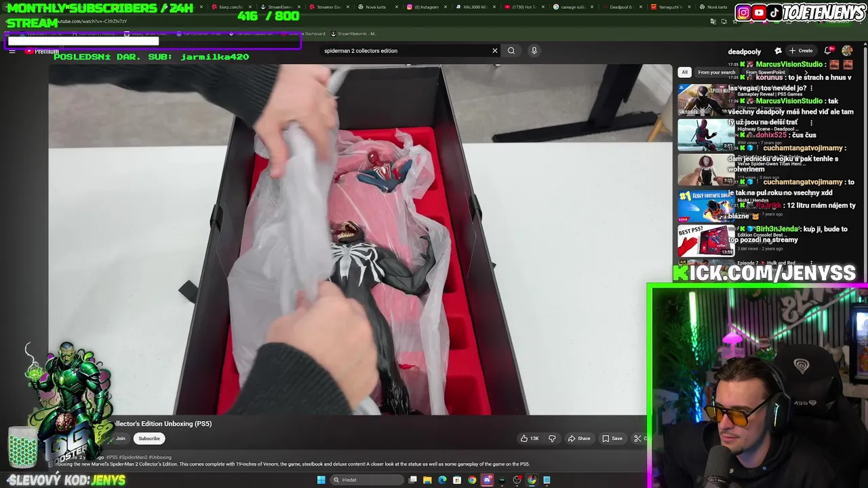Launch Microsoft Edge from the taskbar
The width and height of the screenshot is (868, 488).
[442, 480]
